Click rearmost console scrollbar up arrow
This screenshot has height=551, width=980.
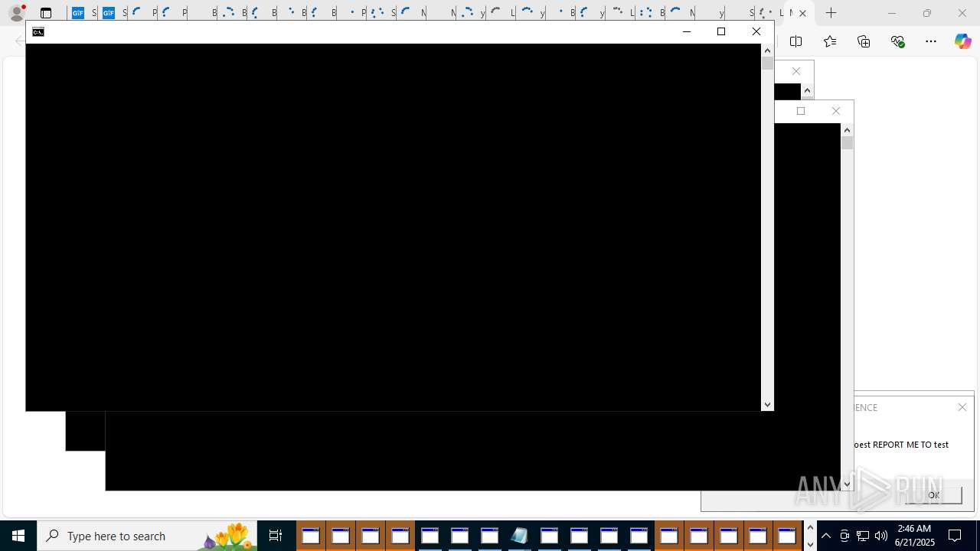(x=807, y=90)
